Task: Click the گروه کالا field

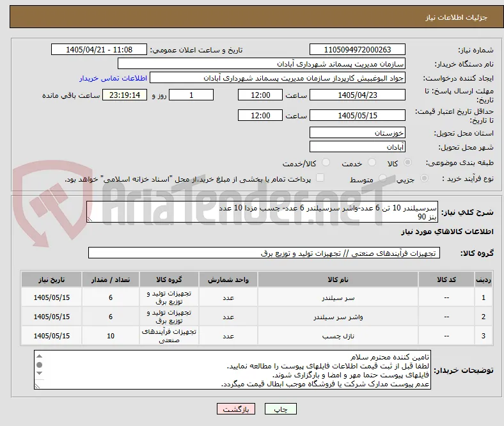Action: click(264, 253)
